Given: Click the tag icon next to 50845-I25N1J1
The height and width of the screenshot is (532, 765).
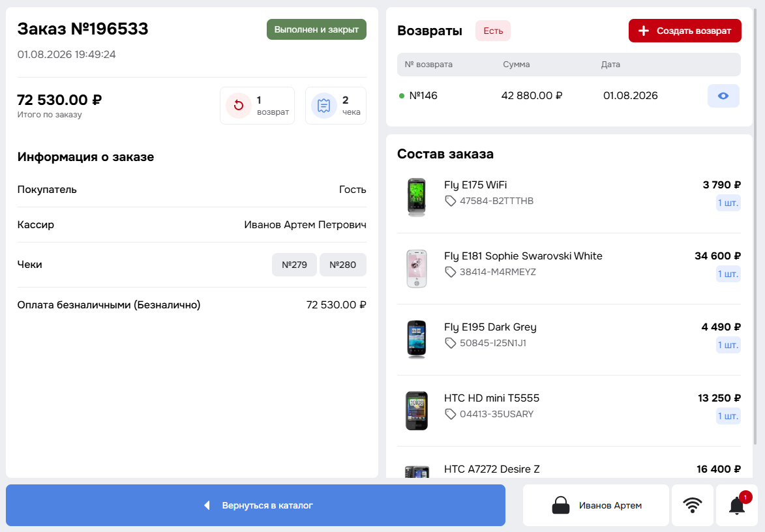Looking at the screenshot, I should tap(450, 344).
